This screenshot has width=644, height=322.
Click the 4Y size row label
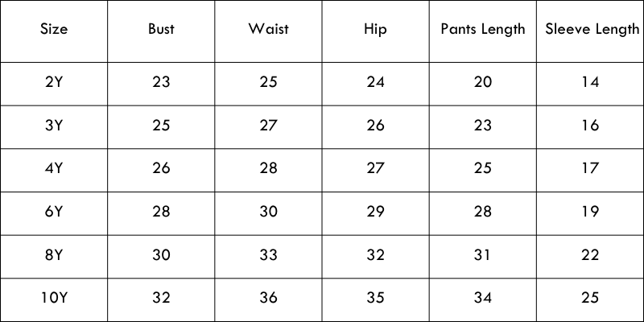pos(54,168)
